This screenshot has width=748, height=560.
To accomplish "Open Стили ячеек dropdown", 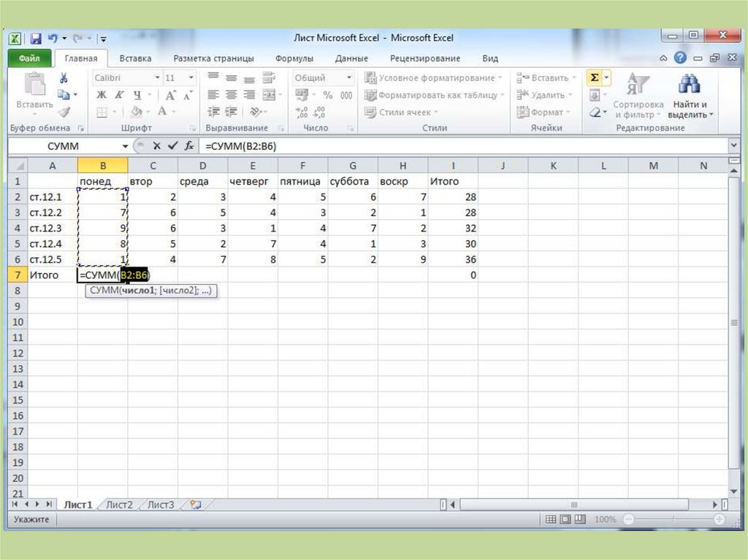I will pyautogui.click(x=402, y=112).
